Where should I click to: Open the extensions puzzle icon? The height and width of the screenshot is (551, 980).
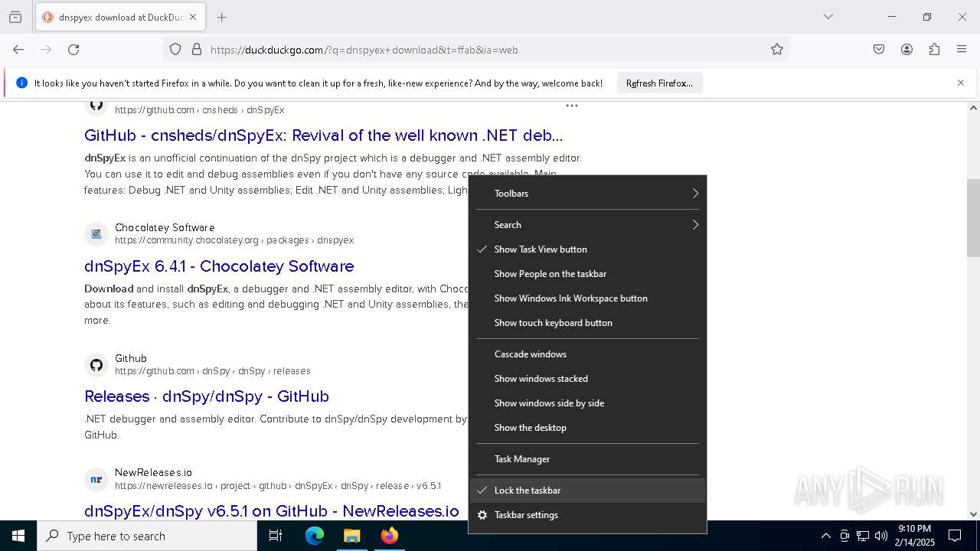point(934,50)
